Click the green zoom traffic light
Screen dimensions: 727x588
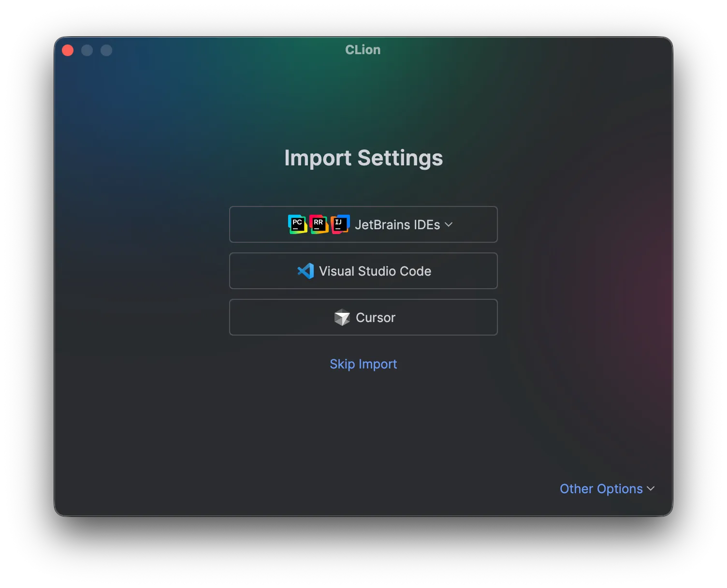[106, 50]
